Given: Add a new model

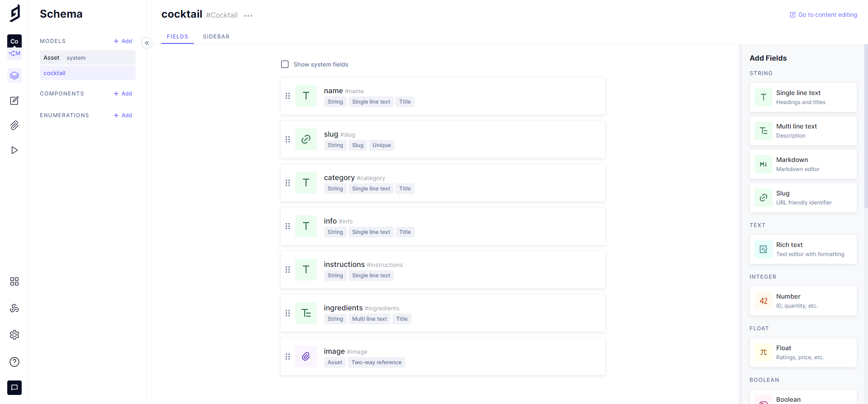Looking at the screenshot, I should (123, 41).
